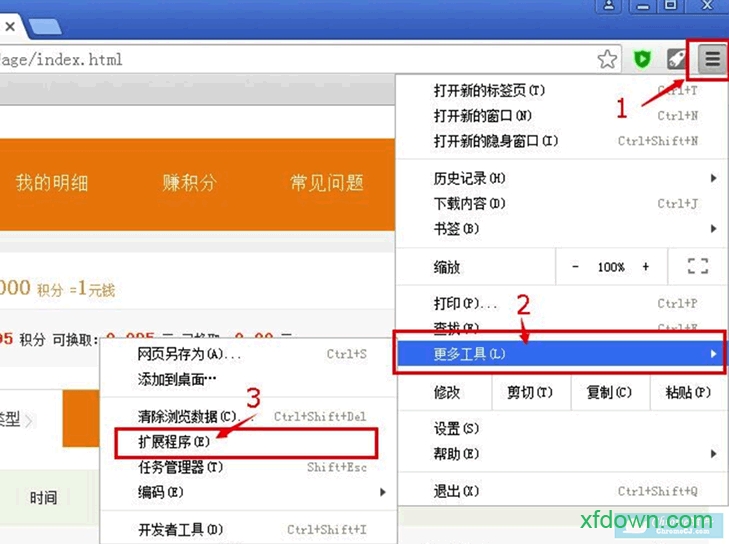Screen dimensions: 729x544
Task: Open 下载内容 from the menu
Action: point(562,203)
